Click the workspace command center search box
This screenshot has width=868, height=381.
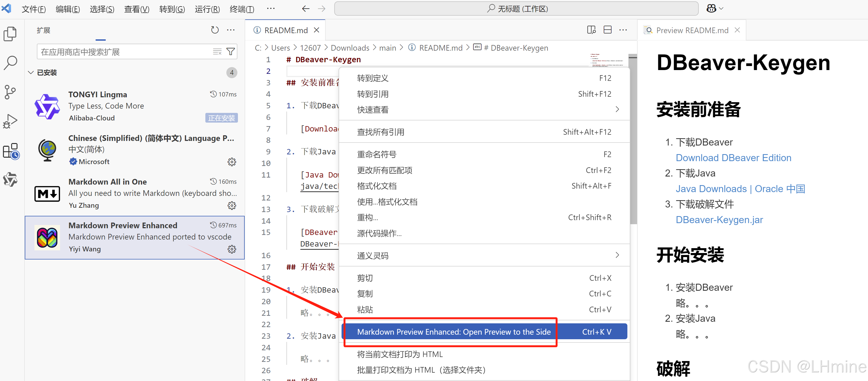tap(516, 9)
